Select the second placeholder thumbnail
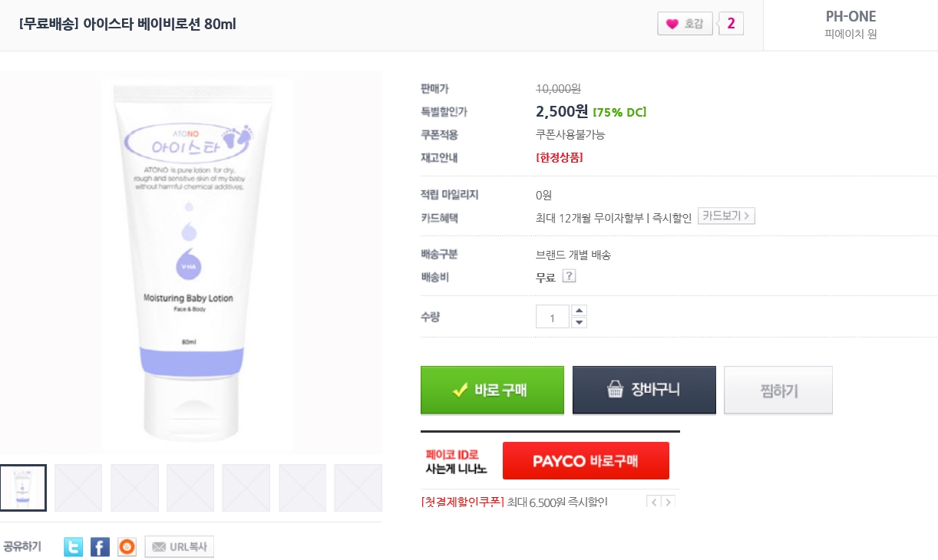This screenshot has width=938, height=560. pyautogui.click(x=78, y=488)
